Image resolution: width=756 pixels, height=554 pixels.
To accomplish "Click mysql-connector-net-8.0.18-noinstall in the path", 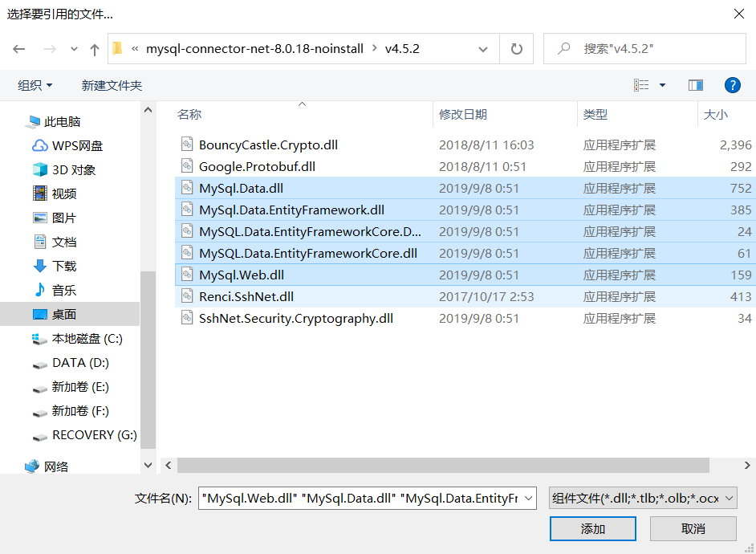I will pyautogui.click(x=254, y=49).
